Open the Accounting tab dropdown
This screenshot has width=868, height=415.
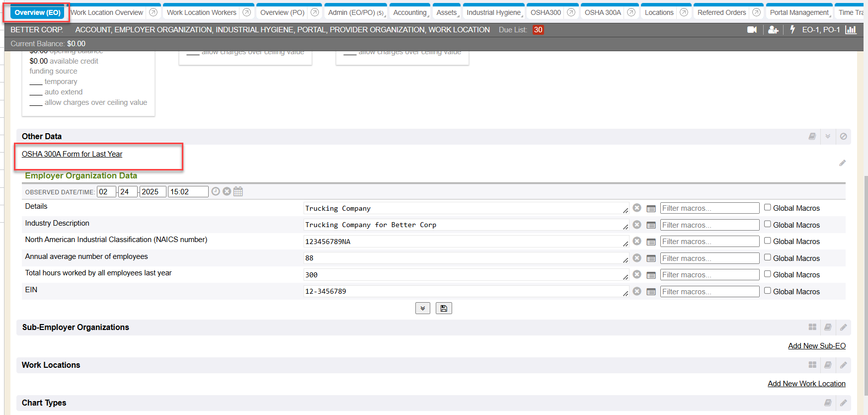point(410,12)
